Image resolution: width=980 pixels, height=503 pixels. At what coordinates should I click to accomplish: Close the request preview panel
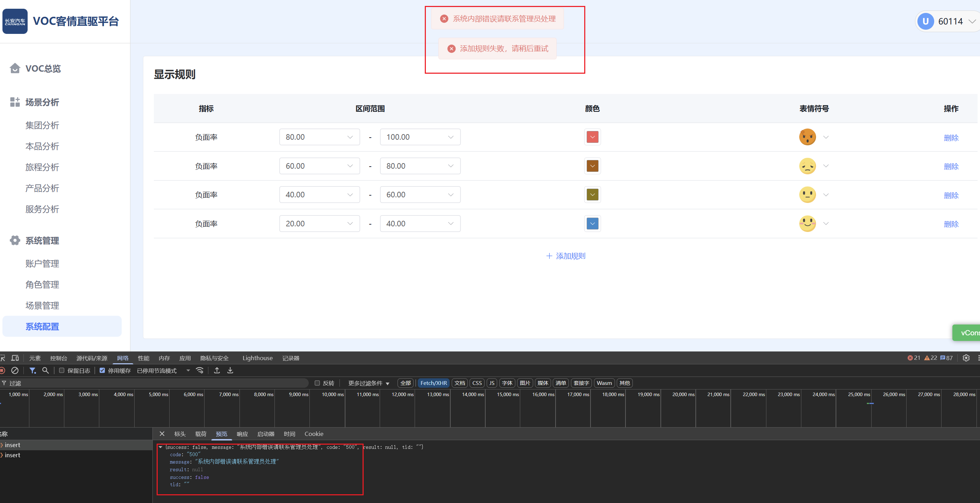(162, 434)
